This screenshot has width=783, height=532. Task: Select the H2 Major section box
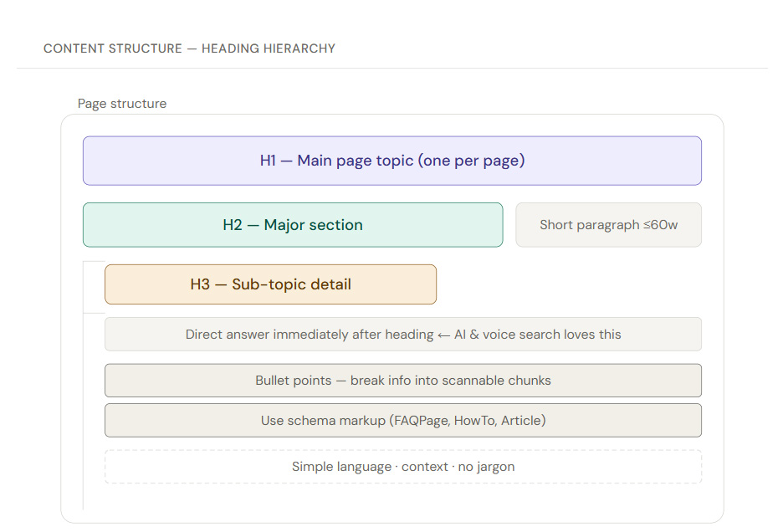(293, 224)
